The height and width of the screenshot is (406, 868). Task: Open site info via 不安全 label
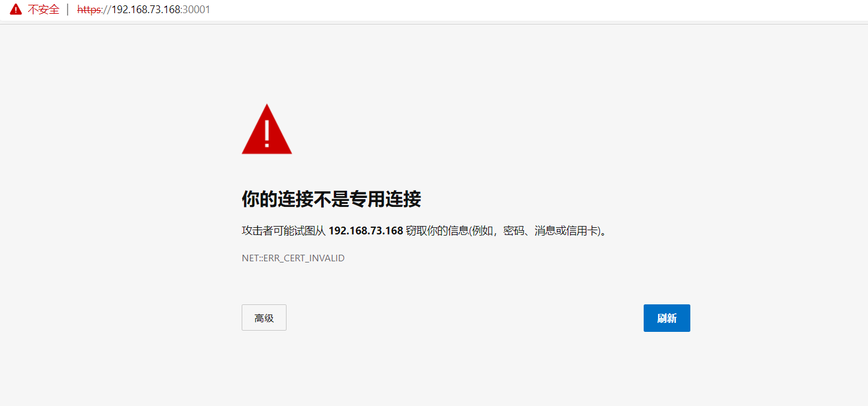click(x=44, y=10)
